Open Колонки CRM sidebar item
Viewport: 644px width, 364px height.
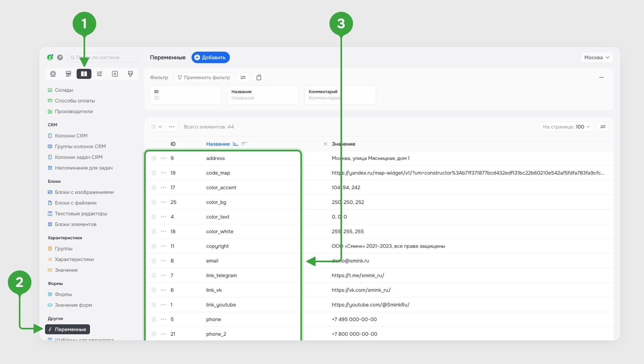[71, 136]
